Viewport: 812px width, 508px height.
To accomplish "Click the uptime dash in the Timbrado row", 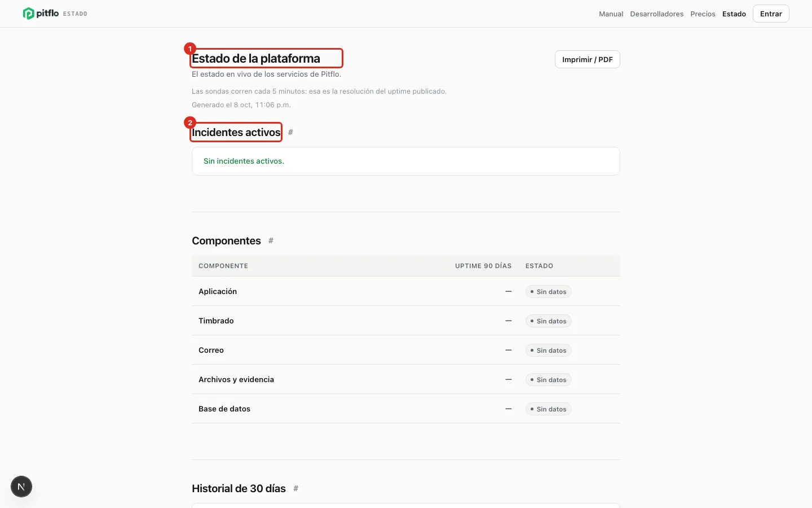I will [x=508, y=321].
